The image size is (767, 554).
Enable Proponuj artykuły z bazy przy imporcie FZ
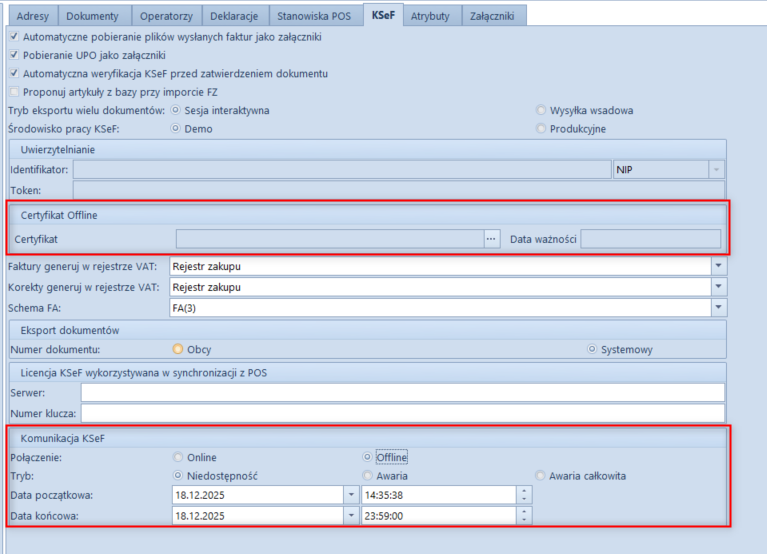click(13, 92)
